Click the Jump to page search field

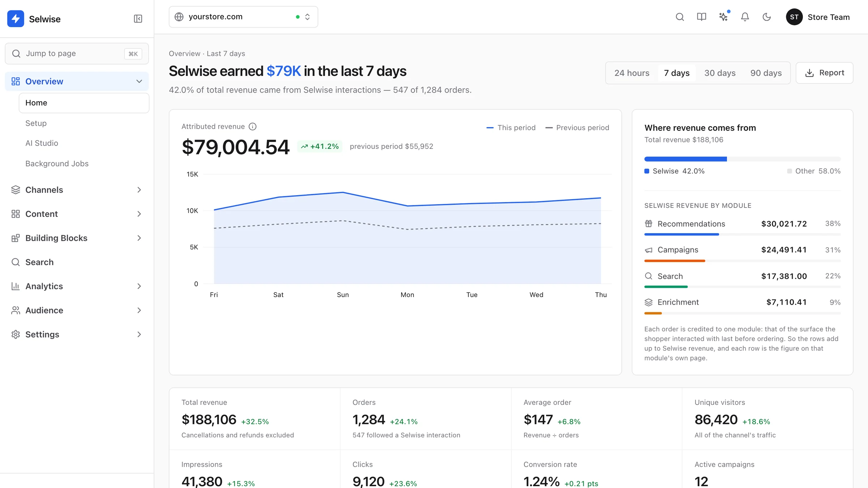[x=77, y=53]
